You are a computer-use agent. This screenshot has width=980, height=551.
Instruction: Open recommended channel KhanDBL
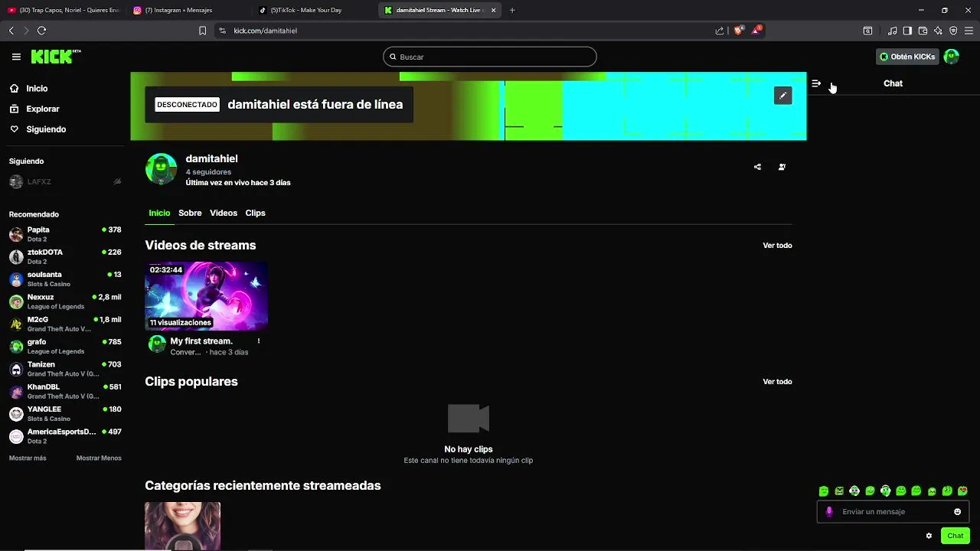[65, 391]
